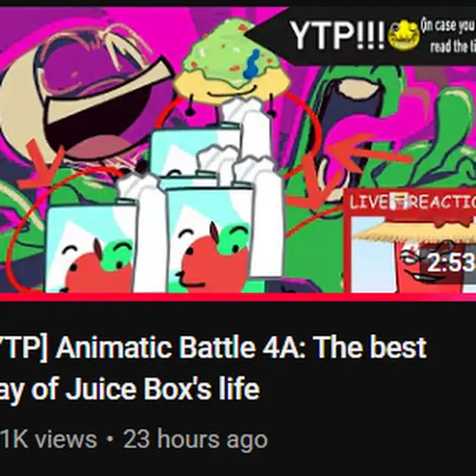Click the front right juice box character
The height and width of the screenshot is (476, 476).
point(209,238)
